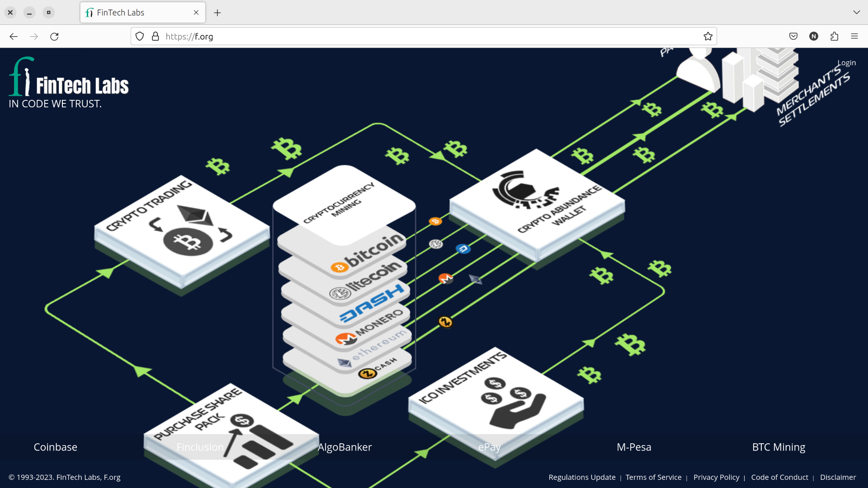This screenshot has height=488, width=868.
Task: Go back using the back arrow
Action: click(x=14, y=37)
